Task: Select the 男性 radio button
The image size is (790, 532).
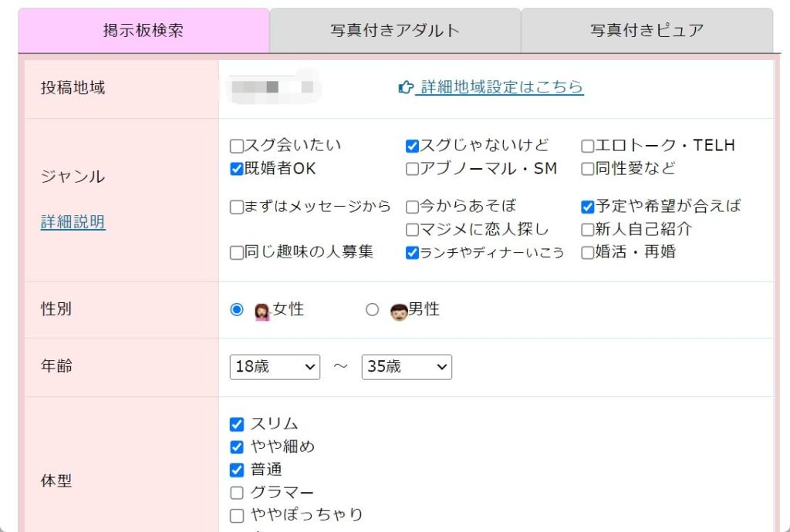Action: (x=373, y=309)
